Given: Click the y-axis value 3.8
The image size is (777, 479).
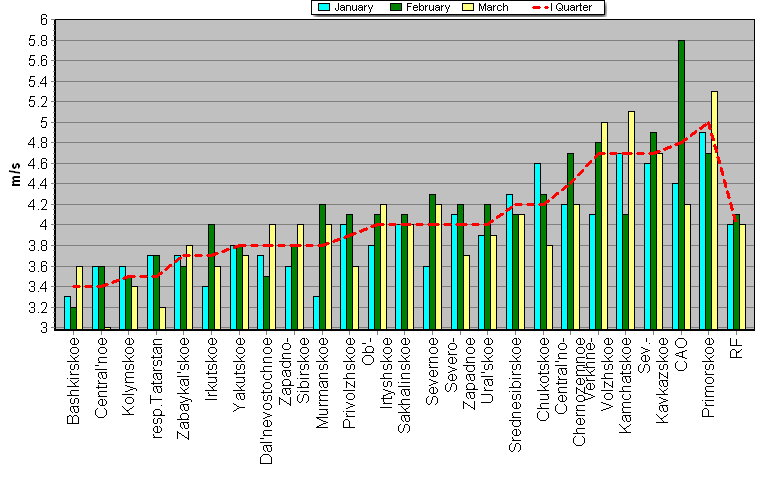Looking at the screenshot, I should [38, 246].
